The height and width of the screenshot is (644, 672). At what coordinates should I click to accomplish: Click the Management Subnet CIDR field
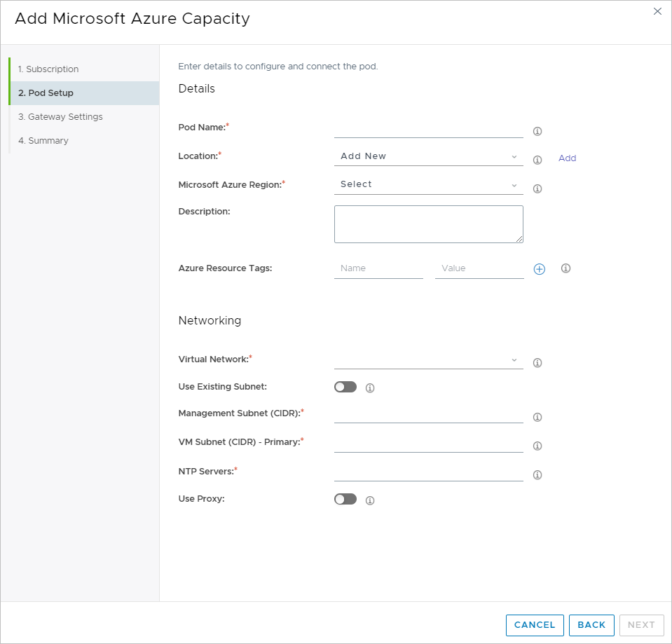[429, 415]
